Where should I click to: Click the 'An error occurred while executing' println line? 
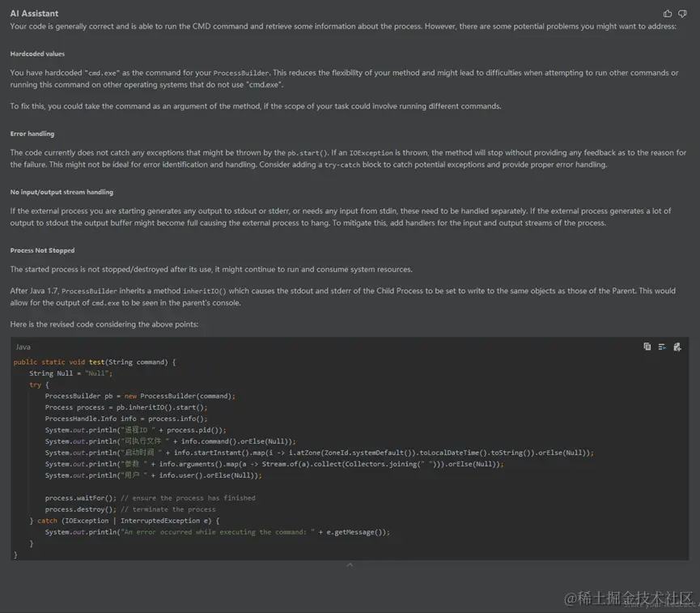click(218, 532)
